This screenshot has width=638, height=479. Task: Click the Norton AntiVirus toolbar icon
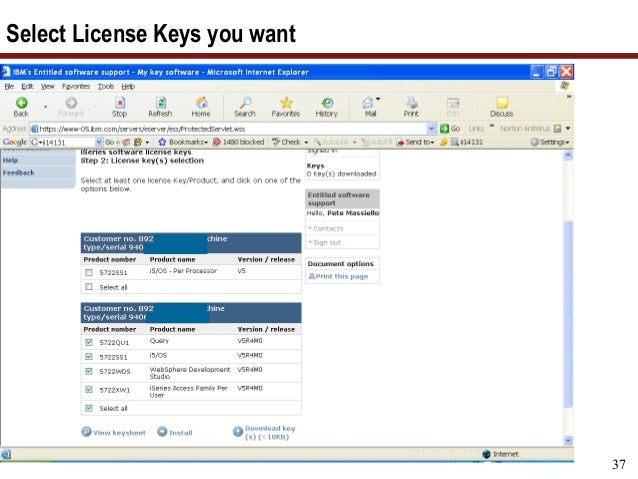[x=557, y=129]
